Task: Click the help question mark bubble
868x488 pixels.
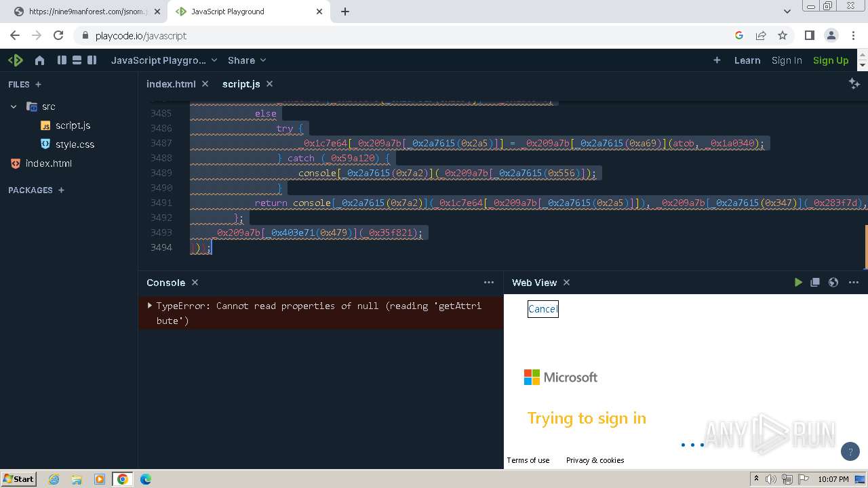Action: tap(850, 451)
